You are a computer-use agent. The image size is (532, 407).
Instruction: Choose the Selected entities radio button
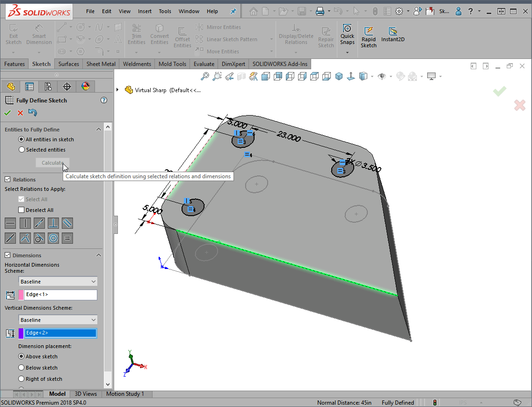click(x=22, y=150)
